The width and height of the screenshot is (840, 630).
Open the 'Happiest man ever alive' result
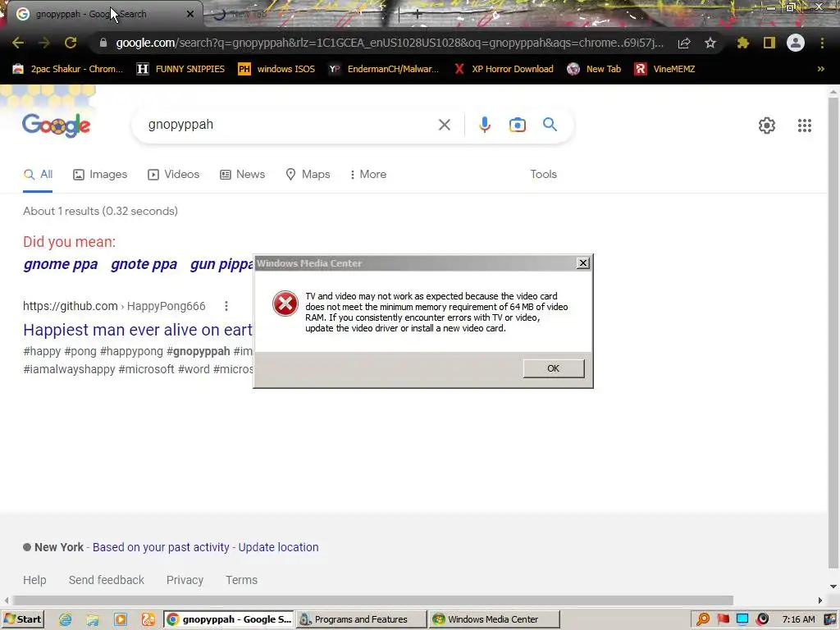point(138,330)
